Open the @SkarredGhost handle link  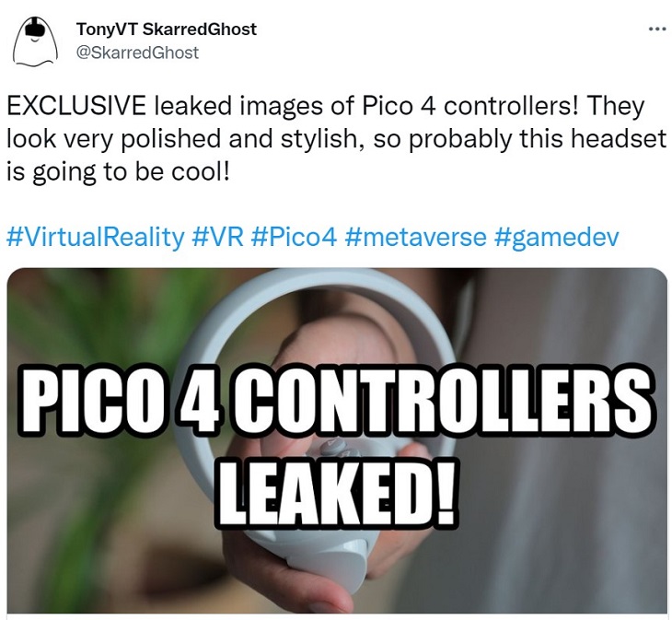click(x=137, y=53)
